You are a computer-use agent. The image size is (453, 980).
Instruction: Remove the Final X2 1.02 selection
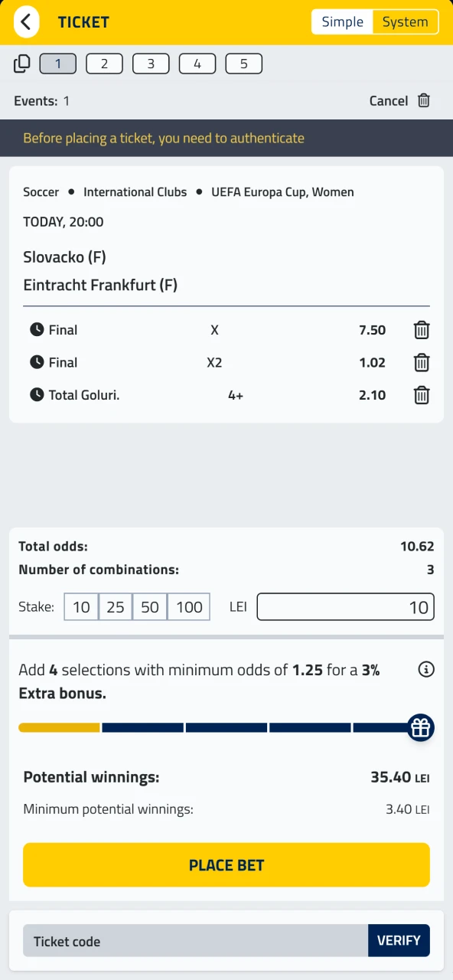(422, 363)
